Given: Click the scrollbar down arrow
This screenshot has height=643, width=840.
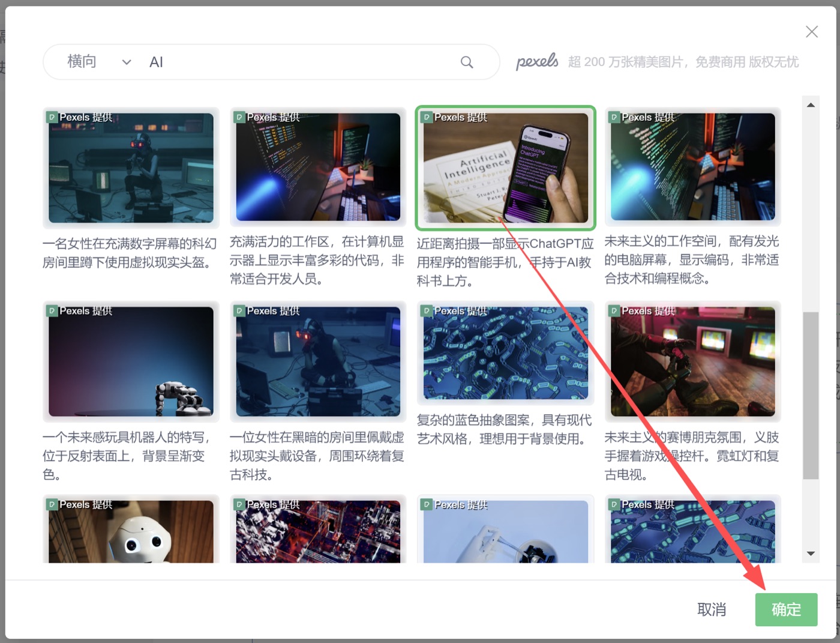Looking at the screenshot, I should [811, 554].
